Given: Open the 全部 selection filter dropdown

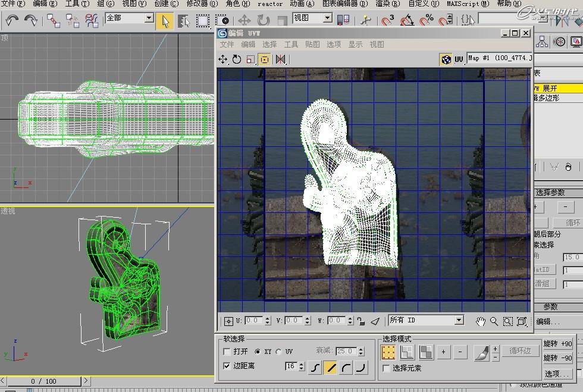Looking at the screenshot, I should (149, 18).
